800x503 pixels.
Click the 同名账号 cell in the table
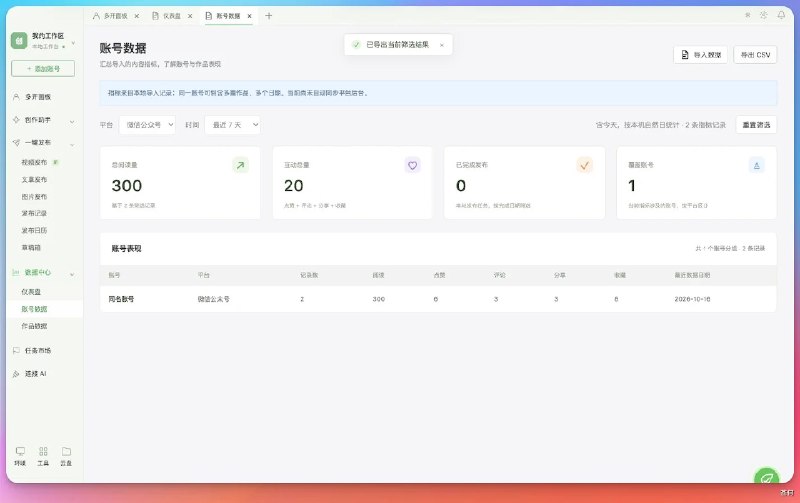click(121, 299)
